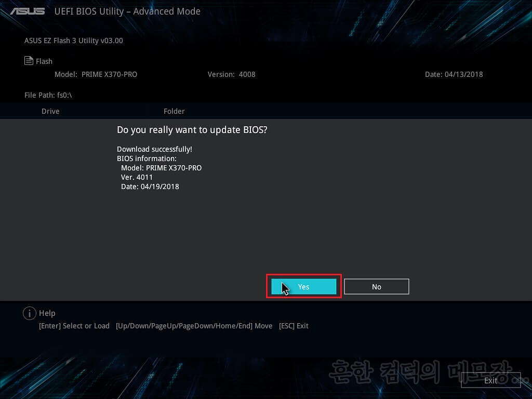Confirm BIOS update with Yes button
The image size is (532, 399).
coord(303,287)
